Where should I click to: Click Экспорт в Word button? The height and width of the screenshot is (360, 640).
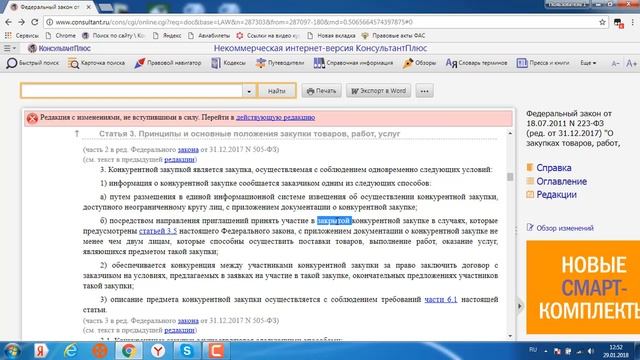(x=378, y=91)
